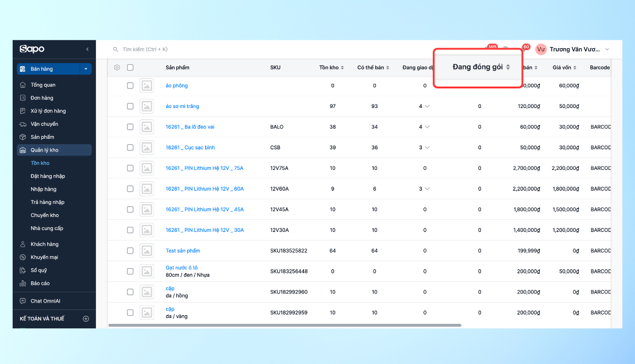Click the Báo cáo chart icon
This screenshot has width=635, height=364.
[x=22, y=283]
